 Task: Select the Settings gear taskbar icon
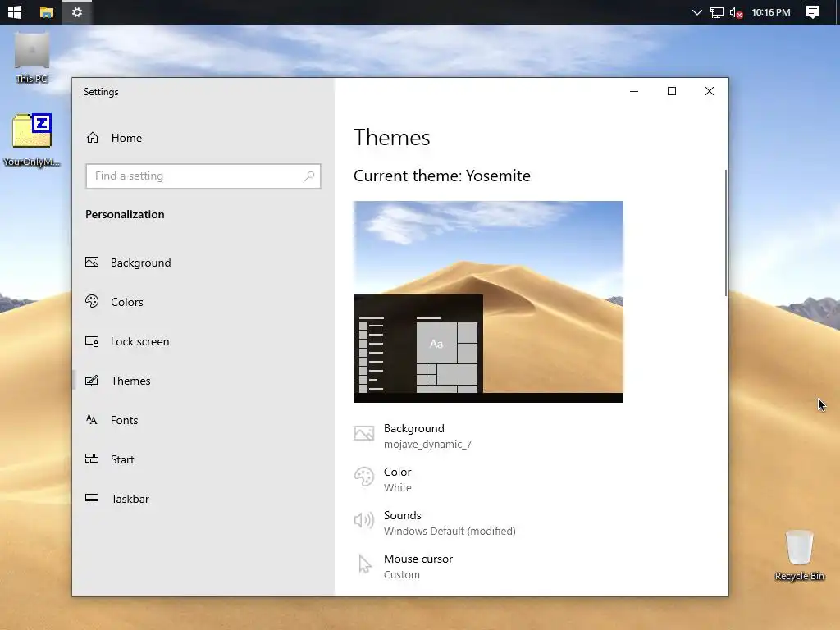(77, 11)
